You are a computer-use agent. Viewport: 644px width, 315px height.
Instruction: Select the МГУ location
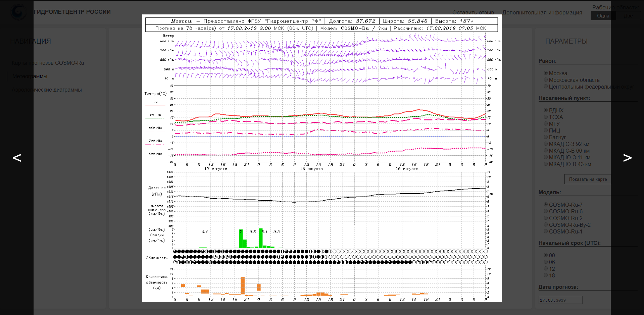546,123
